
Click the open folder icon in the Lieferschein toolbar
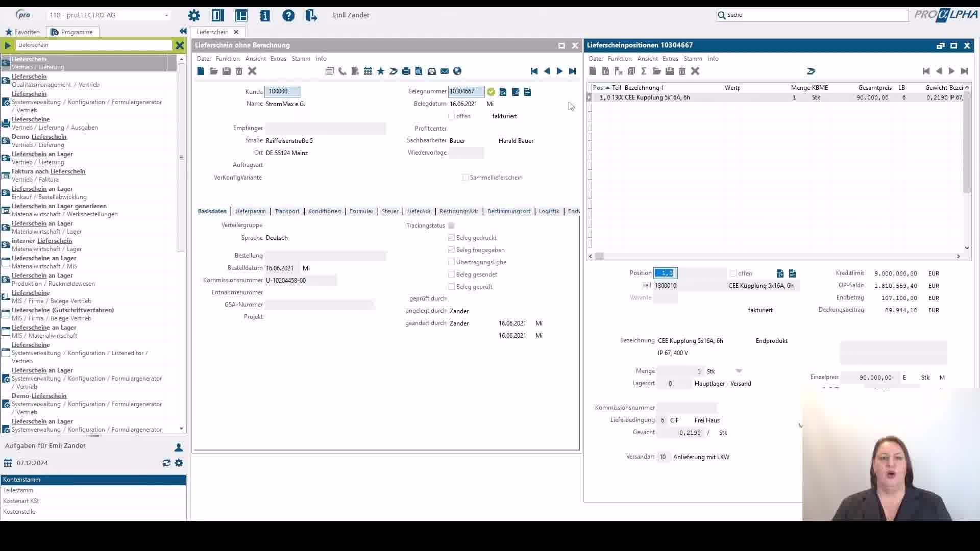point(213,71)
